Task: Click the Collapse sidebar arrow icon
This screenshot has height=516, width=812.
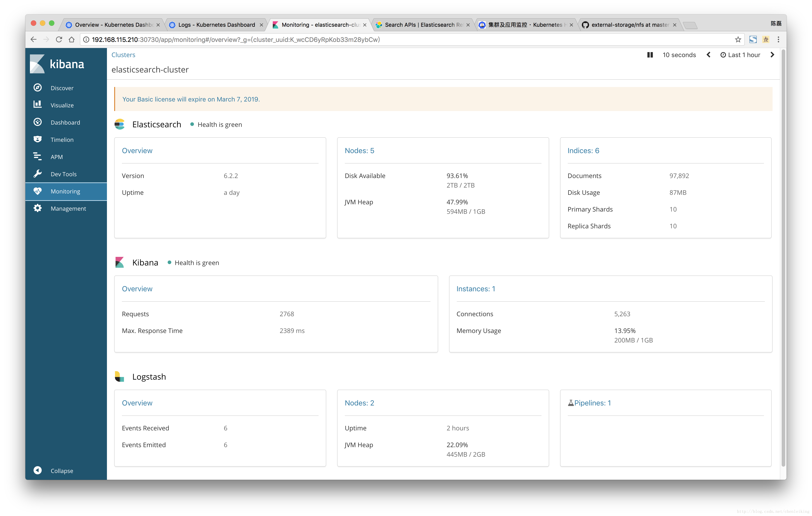Action: [37, 470]
